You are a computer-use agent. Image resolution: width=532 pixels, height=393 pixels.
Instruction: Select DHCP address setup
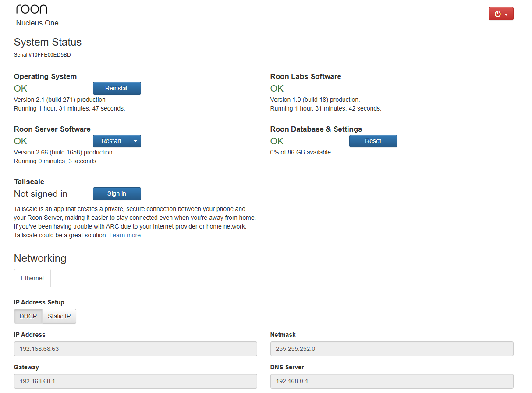tap(28, 316)
